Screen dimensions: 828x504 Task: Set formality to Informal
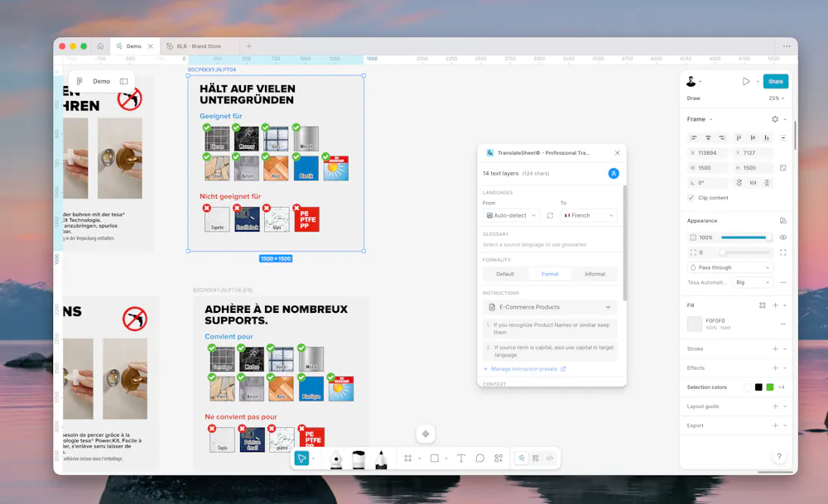point(595,274)
